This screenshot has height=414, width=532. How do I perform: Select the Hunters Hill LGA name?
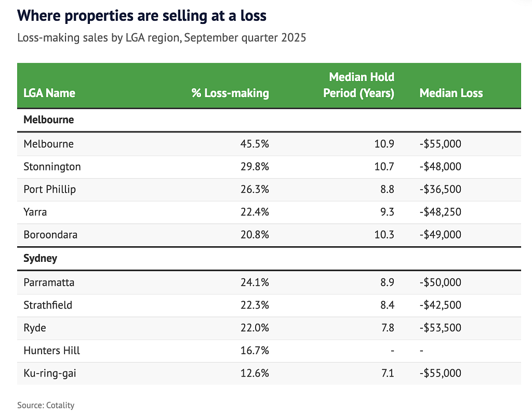[x=52, y=351]
